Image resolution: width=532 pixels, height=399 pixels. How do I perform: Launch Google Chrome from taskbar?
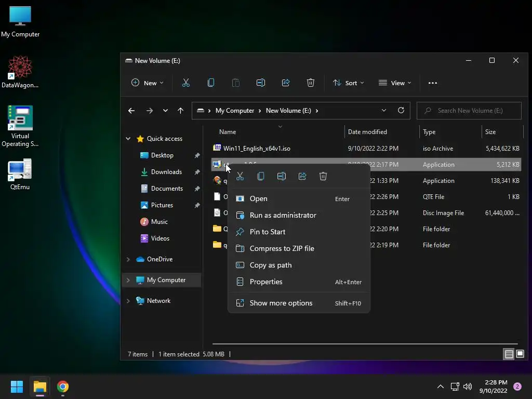pyautogui.click(x=63, y=387)
